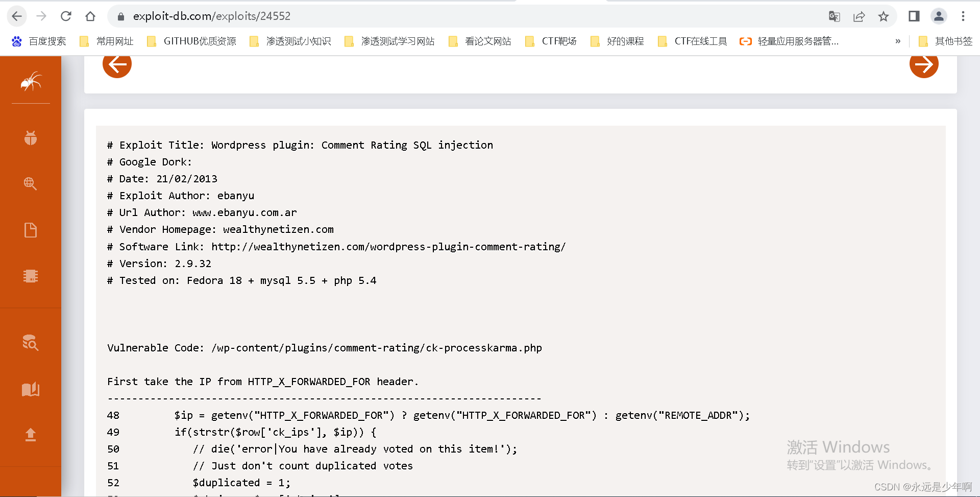Open the translate page icon
This screenshot has height=497, width=980.
click(835, 16)
